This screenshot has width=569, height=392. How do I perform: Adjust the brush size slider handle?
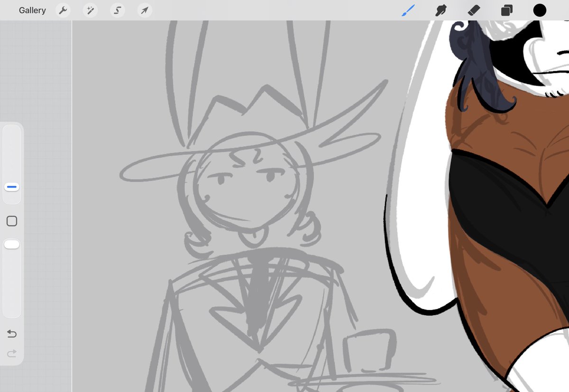[x=12, y=187]
